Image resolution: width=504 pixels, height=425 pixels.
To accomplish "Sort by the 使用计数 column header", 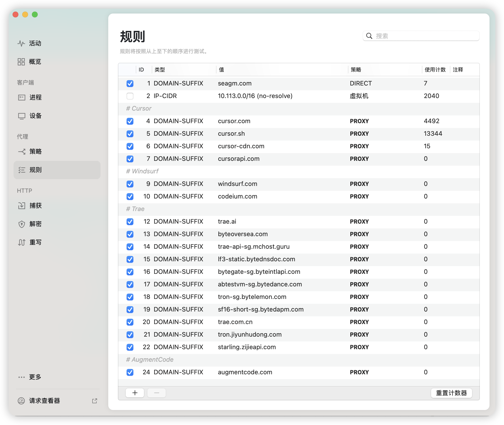I will coord(436,70).
